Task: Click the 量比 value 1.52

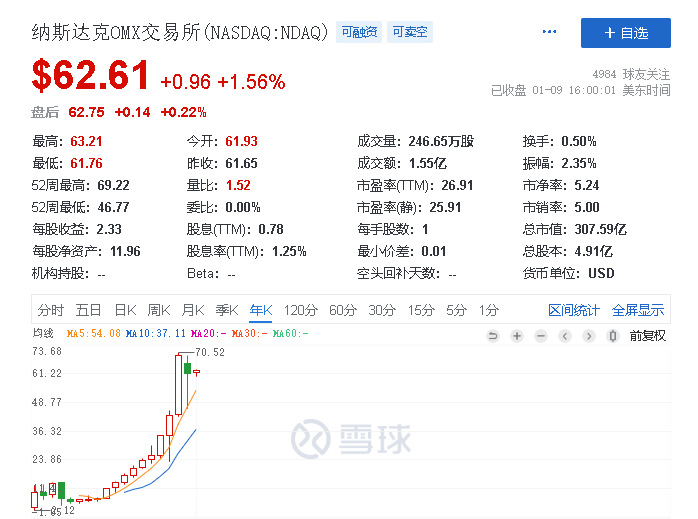Action: 238,185
